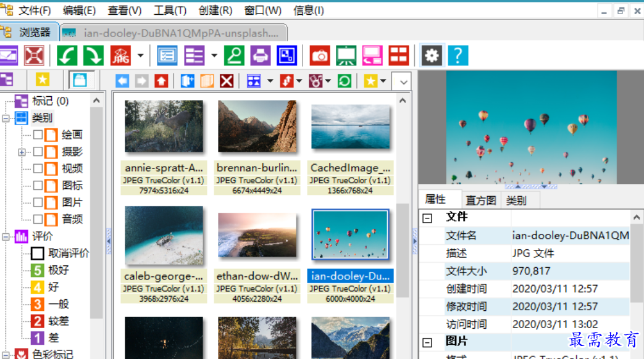This screenshot has height=359, width=644.
Task: Check the 音频 category checkbox
Action: click(38, 219)
